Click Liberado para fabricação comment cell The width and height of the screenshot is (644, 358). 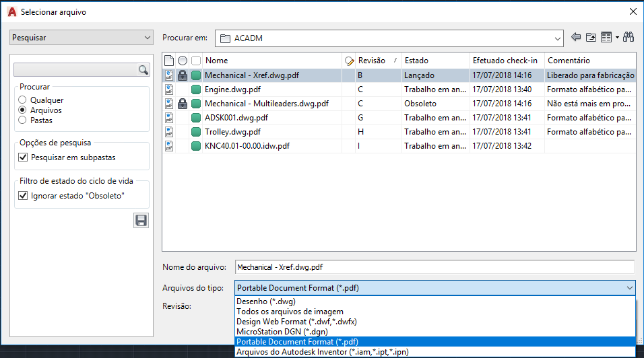(x=591, y=75)
